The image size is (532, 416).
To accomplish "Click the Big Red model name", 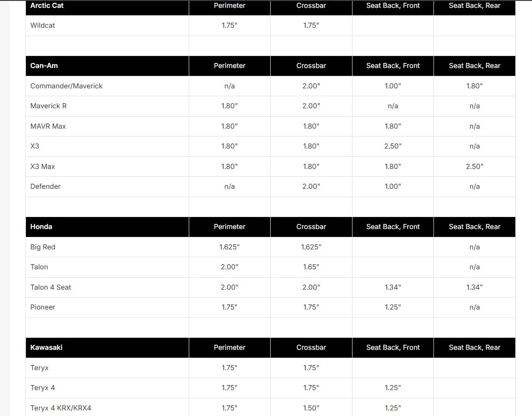I will 43,247.
